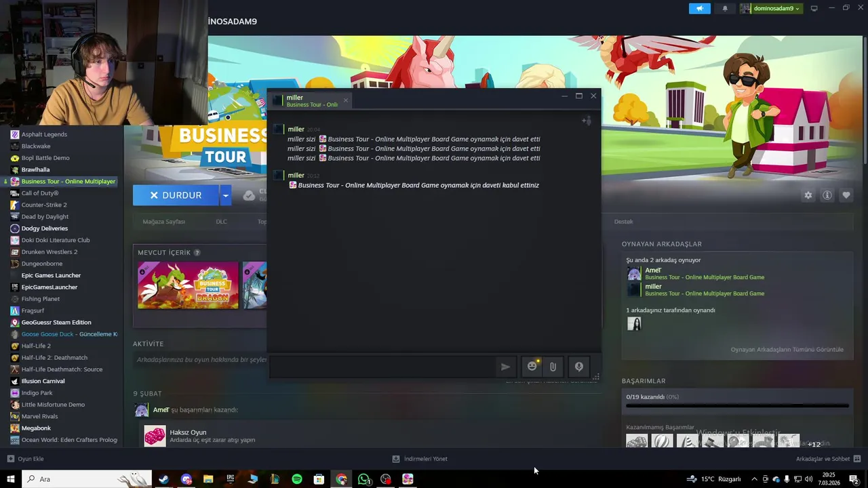Click the DURDUR stop button
Screen dimensions: 868x488
tap(176, 195)
